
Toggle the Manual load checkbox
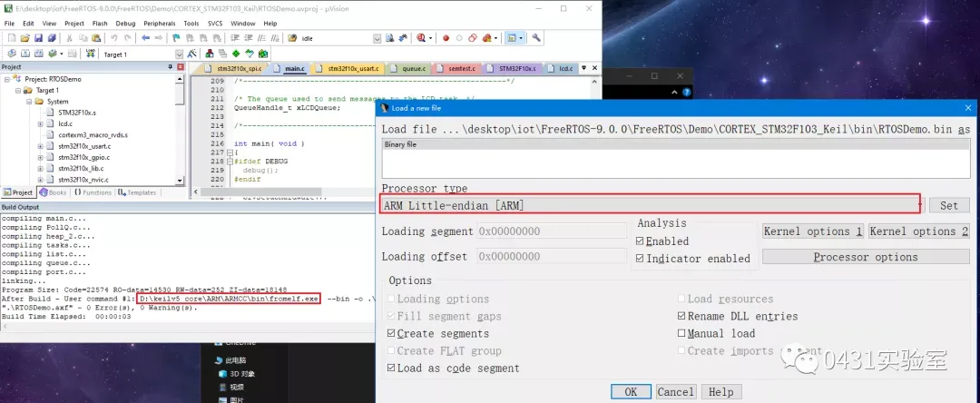(682, 334)
